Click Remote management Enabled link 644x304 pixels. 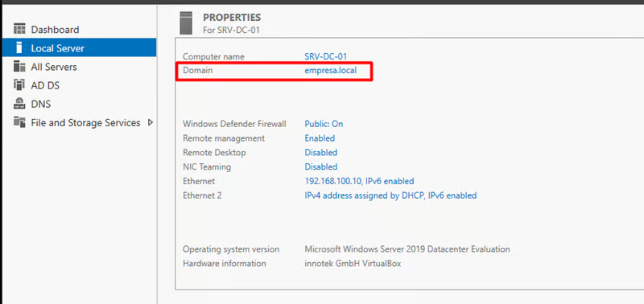(x=320, y=138)
